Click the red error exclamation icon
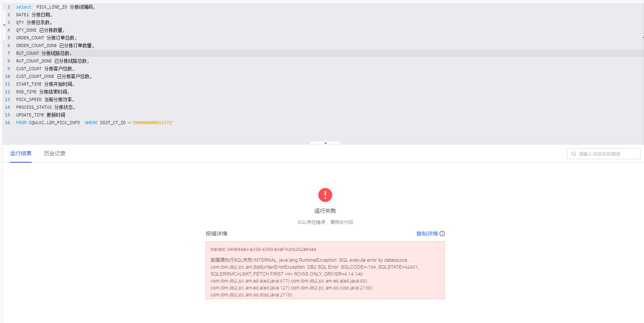Viewport: 644px width, 323px height. [x=325, y=195]
